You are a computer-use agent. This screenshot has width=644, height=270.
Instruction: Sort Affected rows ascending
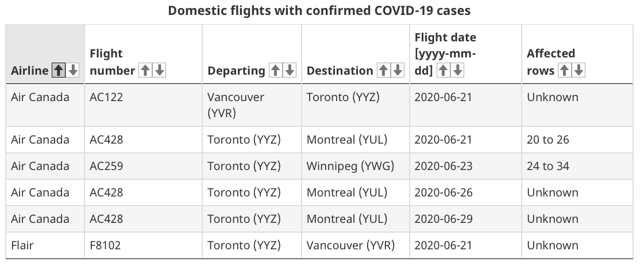pos(565,70)
